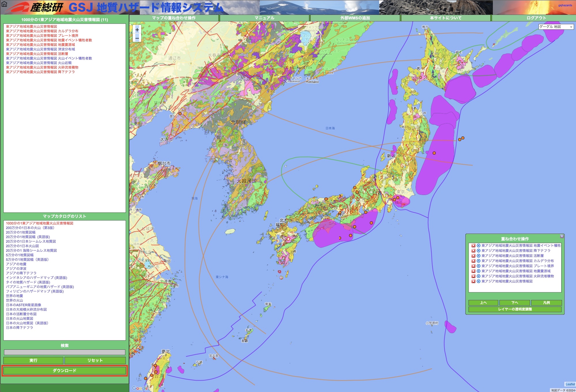The width and height of the screenshot is (576, 392).
Task: Remove the 地震震源域 overlay layer with its red X
Action: click(x=473, y=271)
